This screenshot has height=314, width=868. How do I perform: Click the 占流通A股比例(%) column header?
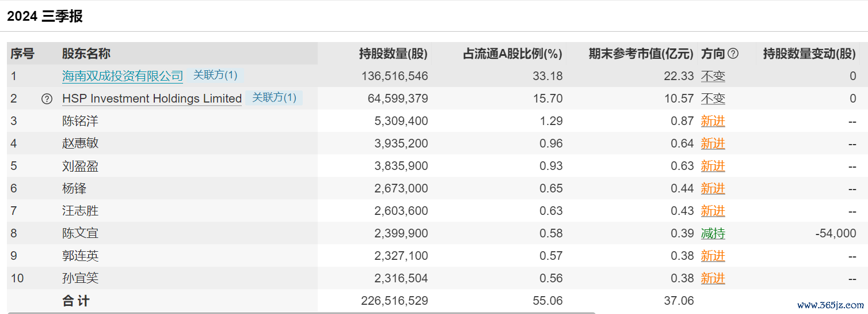[512, 54]
